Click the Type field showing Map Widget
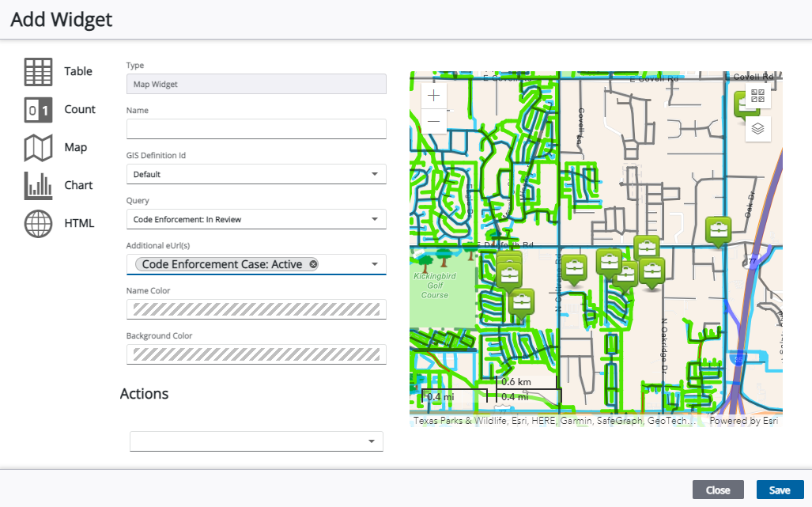Image resolution: width=812 pixels, height=507 pixels. pyautogui.click(x=256, y=84)
